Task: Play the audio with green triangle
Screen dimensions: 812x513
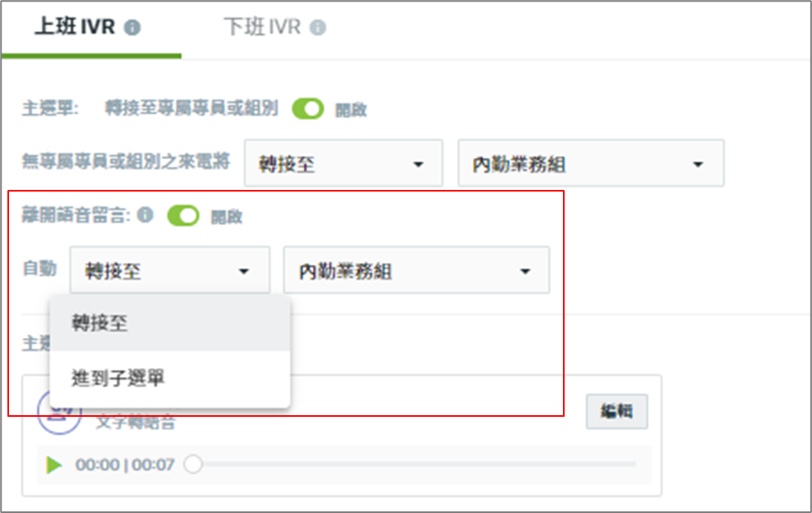Action: click(54, 464)
